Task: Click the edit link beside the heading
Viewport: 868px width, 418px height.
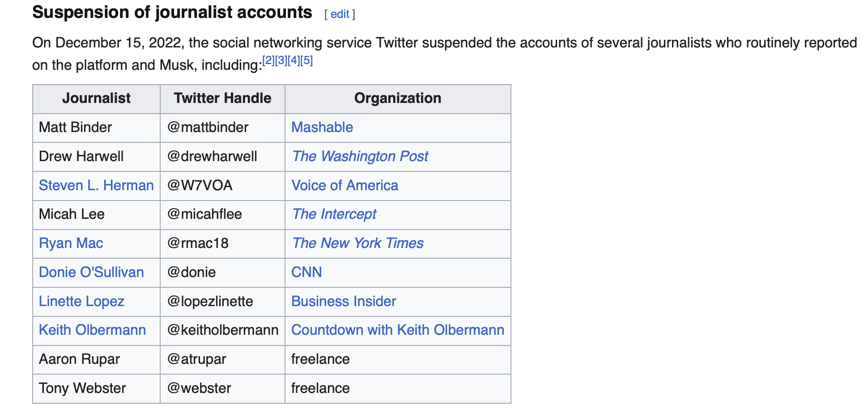Action: click(x=340, y=14)
